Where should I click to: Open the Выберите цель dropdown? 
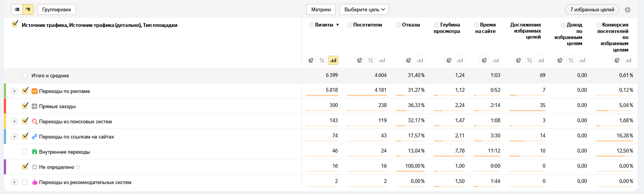pyautogui.click(x=364, y=9)
